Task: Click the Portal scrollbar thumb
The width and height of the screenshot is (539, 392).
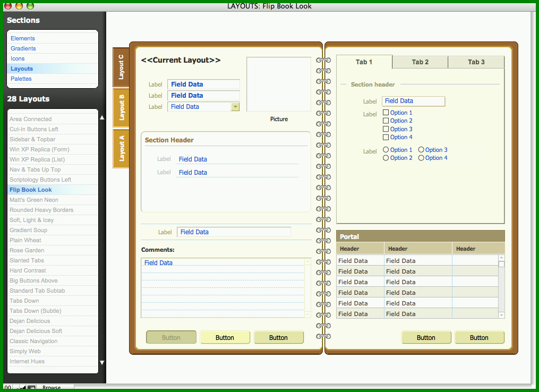Action: [501, 264]
